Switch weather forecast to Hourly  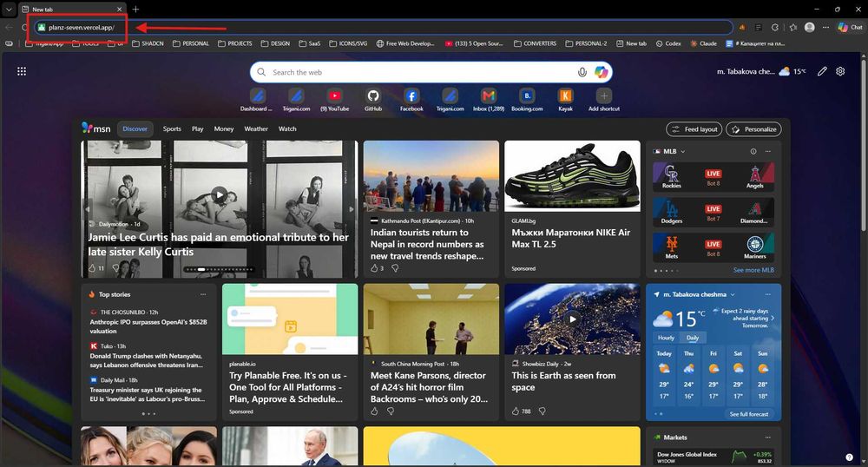(x=666, y=338)
